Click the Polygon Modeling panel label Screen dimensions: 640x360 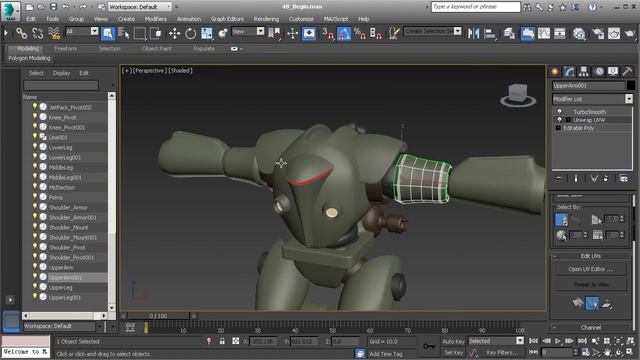pos(29,58)
